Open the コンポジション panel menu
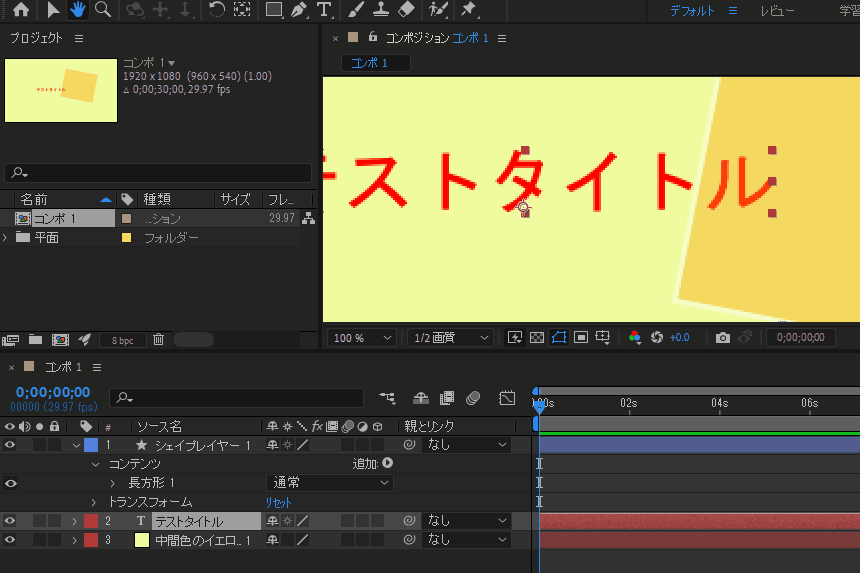This screenshot has height=573, width=860. (502, 38)
